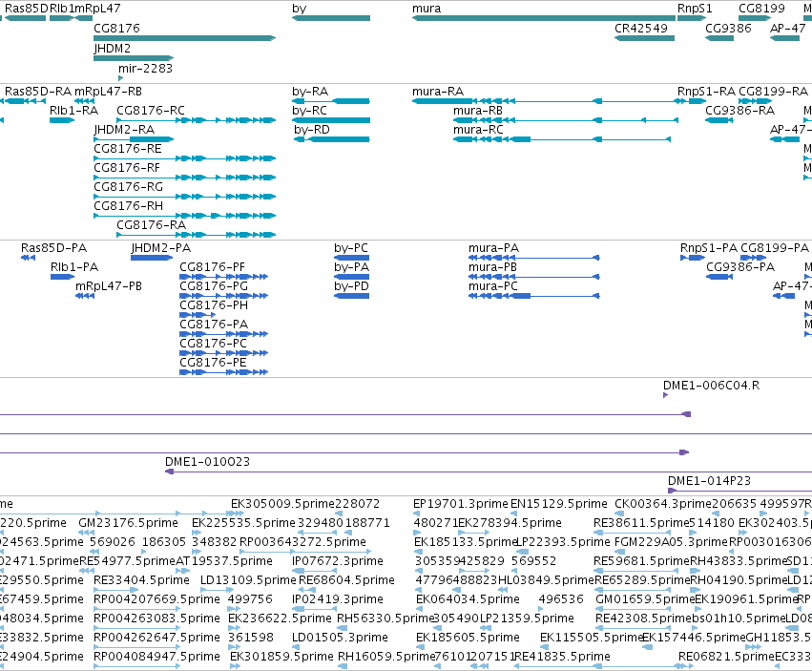Open the AP-47 gene label
This screenshot has height=671, width=812.
(787, 29)
